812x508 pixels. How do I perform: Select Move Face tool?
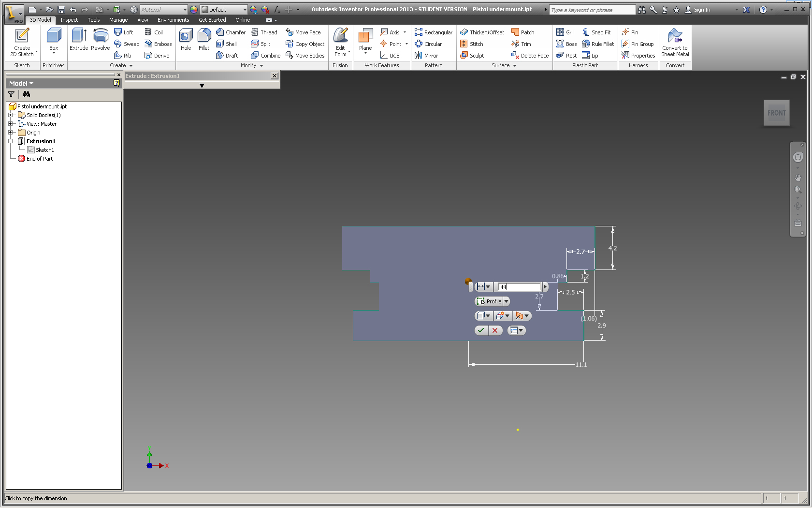tap(303, 32)
